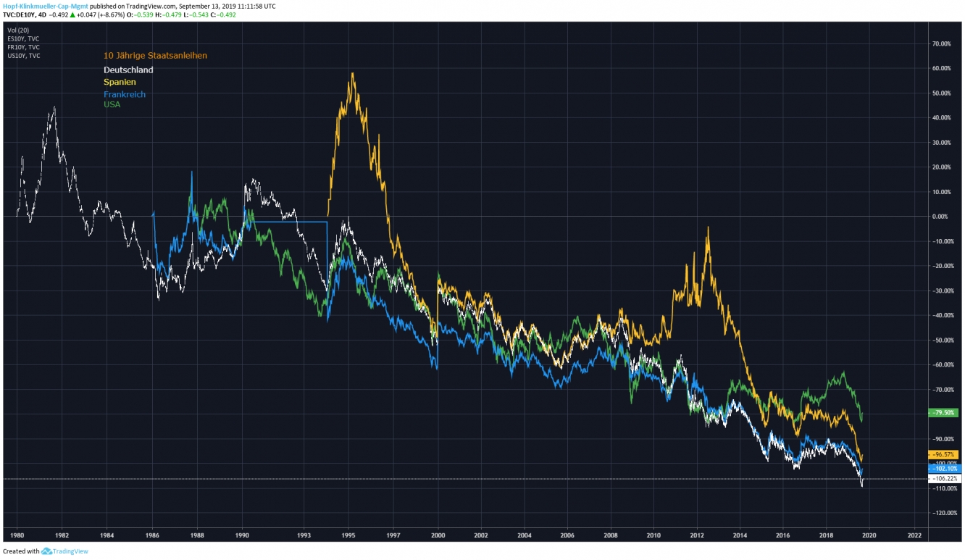Click the 1980 time axis label
Image resolution: width=965 pixels, height=560 pixels.
pos(17,535)
